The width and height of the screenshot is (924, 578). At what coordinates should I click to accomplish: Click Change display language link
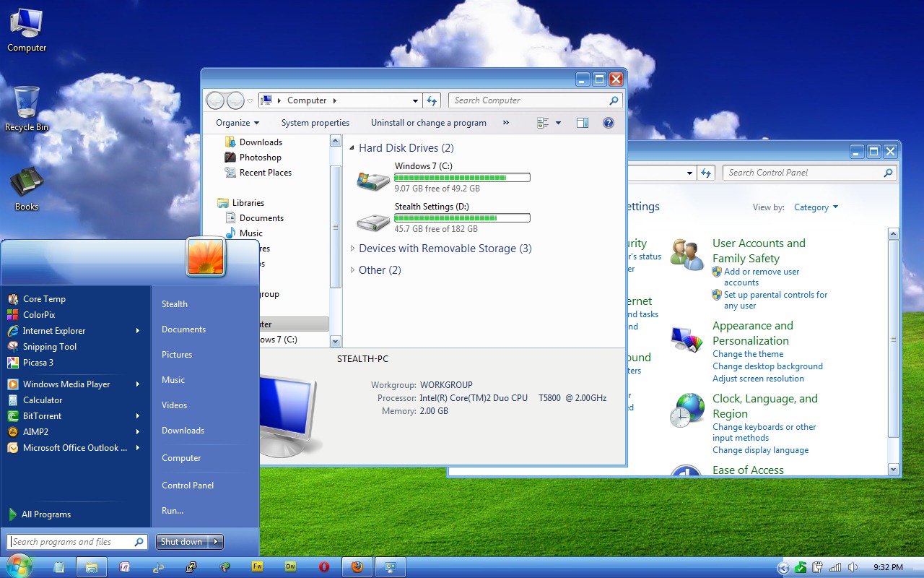pyautogui.click(x=760, y=450)
